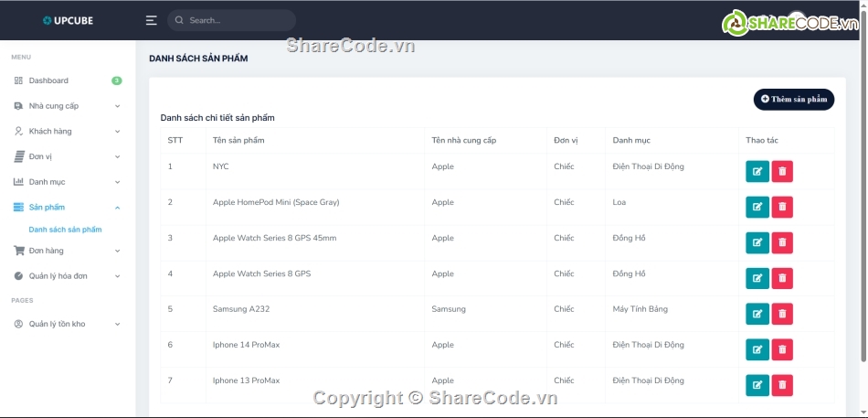
Task: Edit the Samsung A232 row
Action: (757, 314)
